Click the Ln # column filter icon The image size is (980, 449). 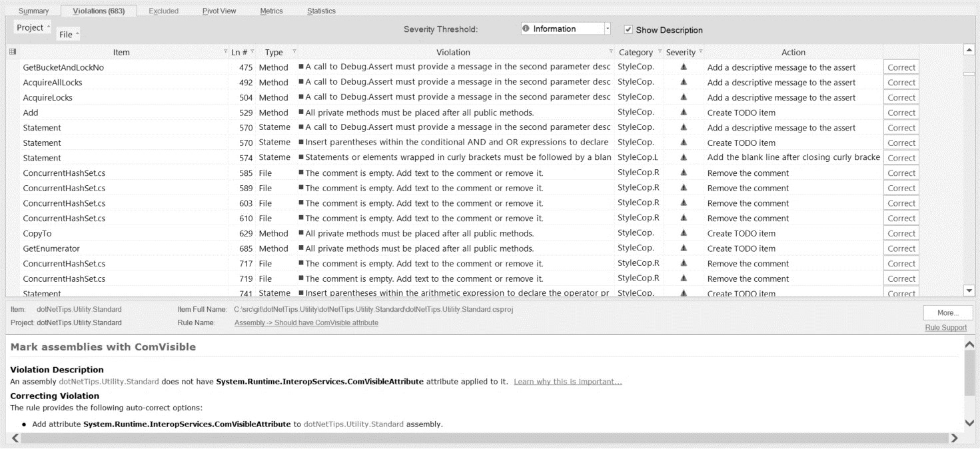point(252,52)
